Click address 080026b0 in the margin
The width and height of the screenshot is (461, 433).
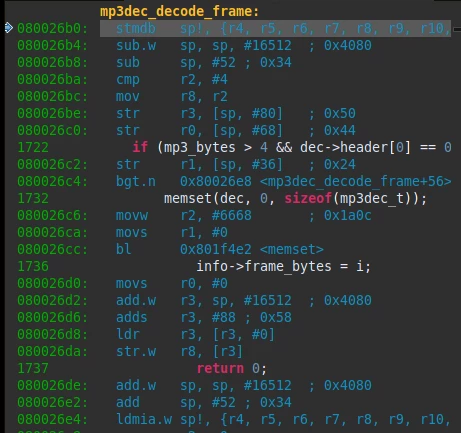pyautogui.click(x=52, y=29)
